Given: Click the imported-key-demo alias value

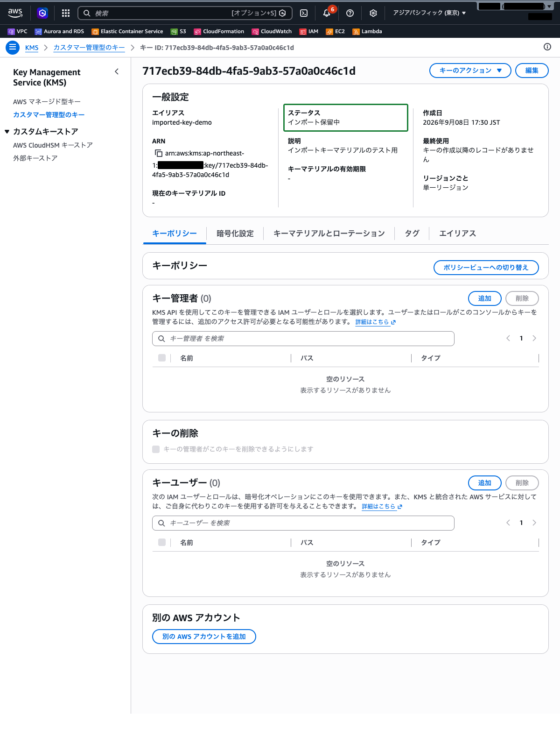Looking at the screenshot, I should [182, 122].
